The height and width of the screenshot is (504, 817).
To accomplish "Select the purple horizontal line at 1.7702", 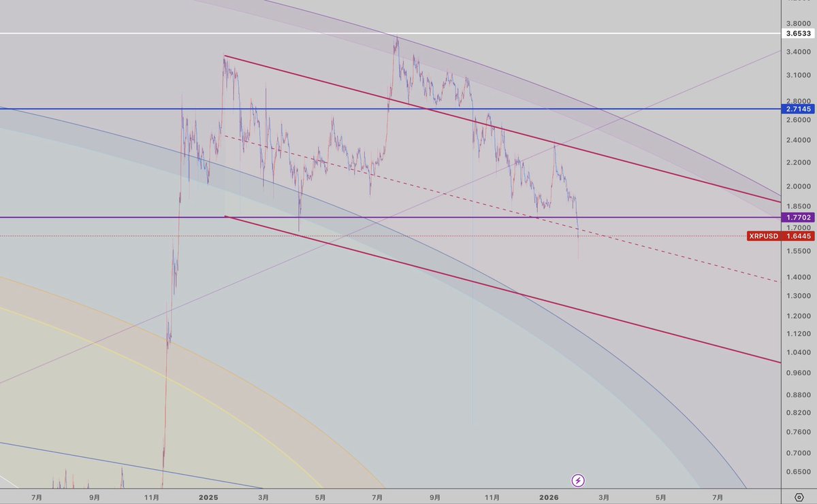I will click(391, 218).
